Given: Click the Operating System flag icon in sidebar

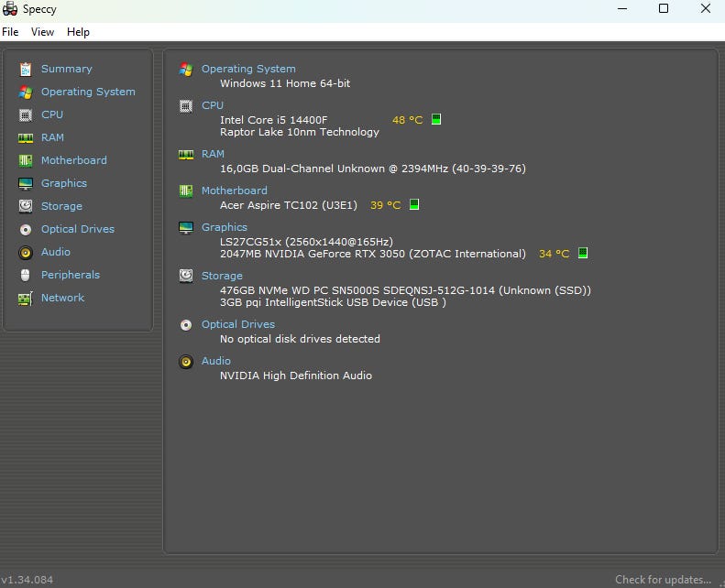Looking at the screenshot, I should tap(26, 92).
